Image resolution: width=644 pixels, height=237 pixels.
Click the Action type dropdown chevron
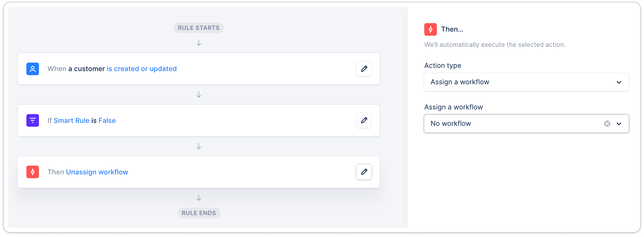(x=619, y=82)
